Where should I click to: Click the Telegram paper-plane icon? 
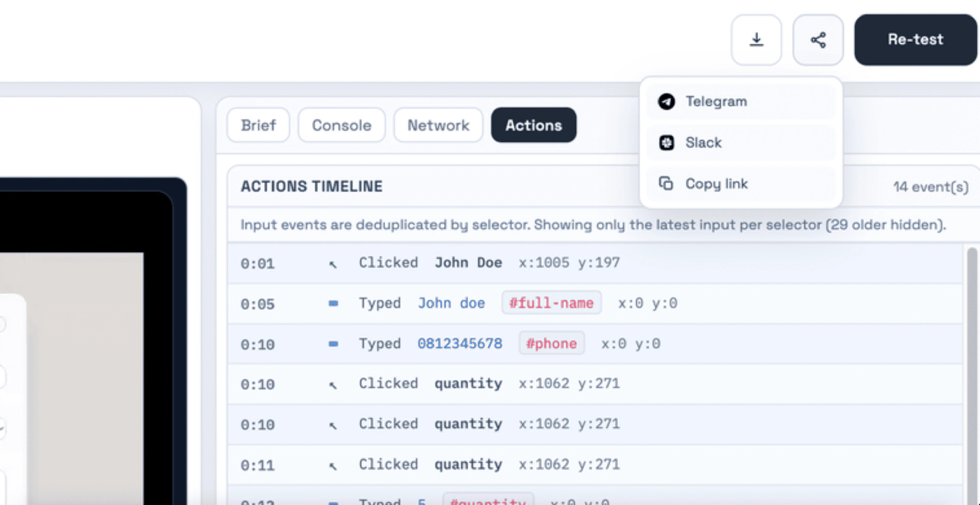pyautogui.click(x=666, y=101)
